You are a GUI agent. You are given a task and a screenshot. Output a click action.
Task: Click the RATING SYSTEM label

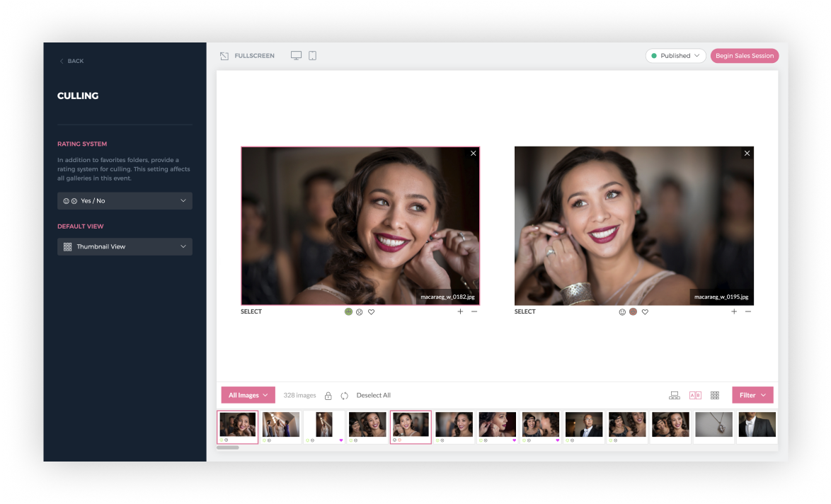point(82,144)
